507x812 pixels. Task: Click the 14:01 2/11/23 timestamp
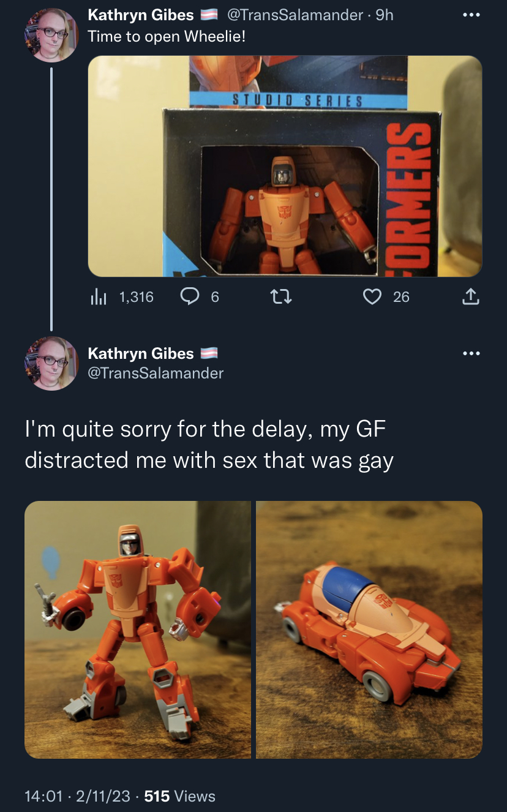[x=77, y=796]
